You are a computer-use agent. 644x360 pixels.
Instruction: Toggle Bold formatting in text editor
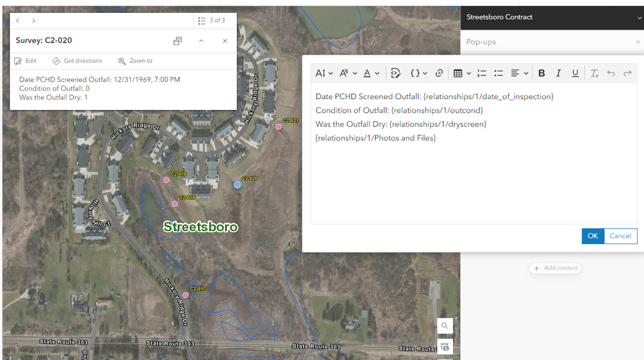(x=542, y=73)
